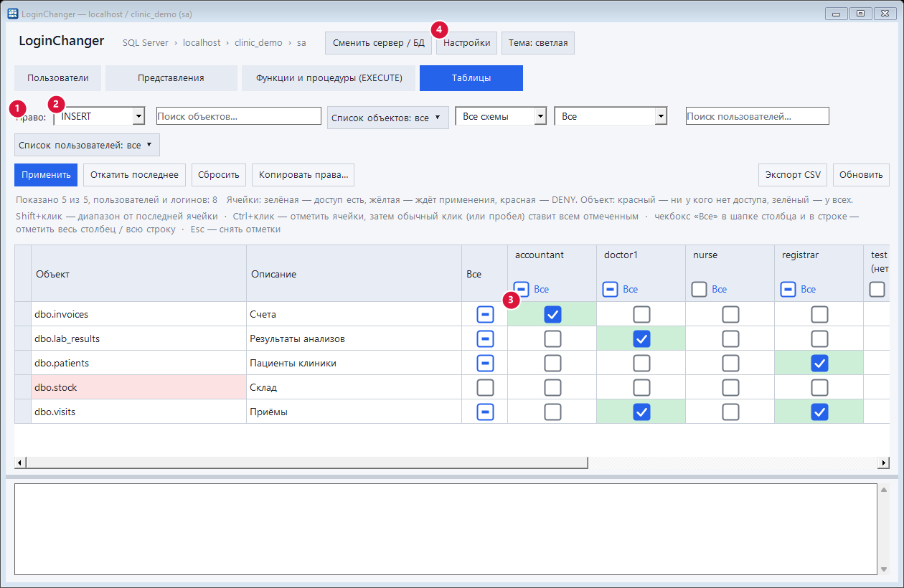Click inside the empty log text area
This screenshot has height=588, width=904.
click(446, 529)
